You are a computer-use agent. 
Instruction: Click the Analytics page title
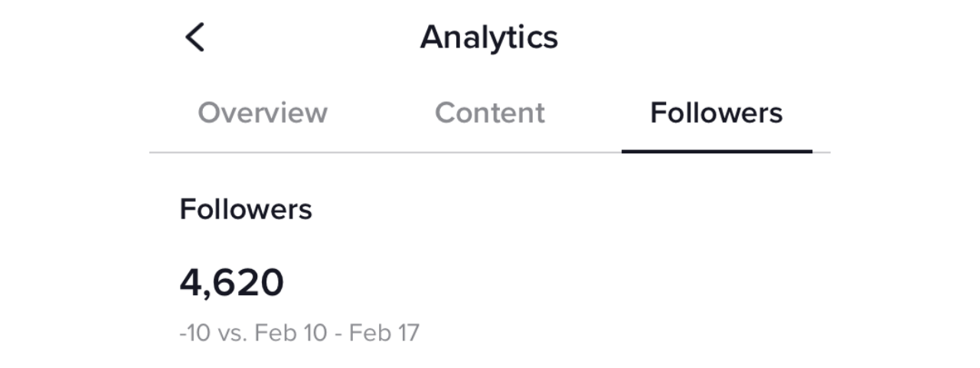pos(489,37)
